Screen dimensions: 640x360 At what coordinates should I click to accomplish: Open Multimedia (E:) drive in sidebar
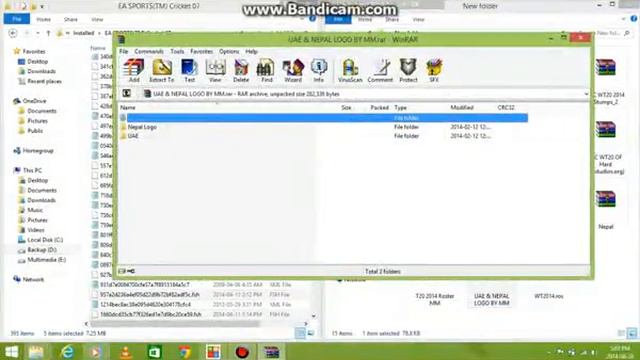click(47, 260)
